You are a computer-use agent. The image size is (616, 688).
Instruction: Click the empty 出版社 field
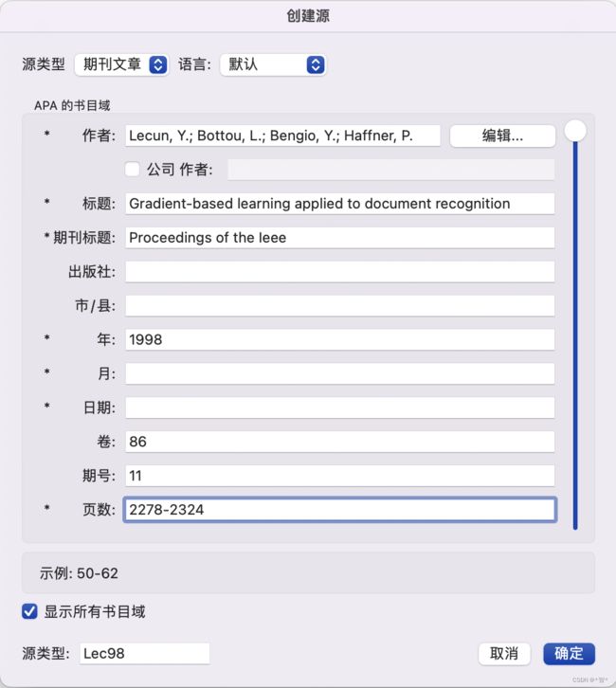pyautogui.click(x=340, y=272)
